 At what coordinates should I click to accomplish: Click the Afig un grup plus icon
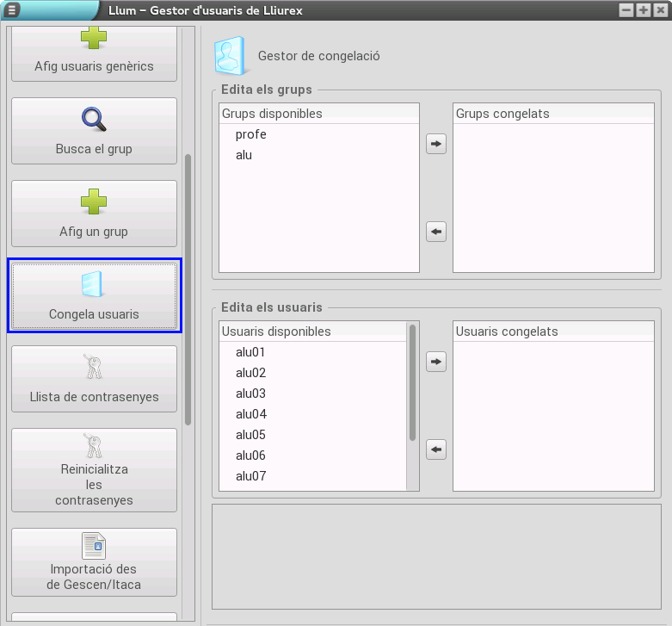click(94, 202)
